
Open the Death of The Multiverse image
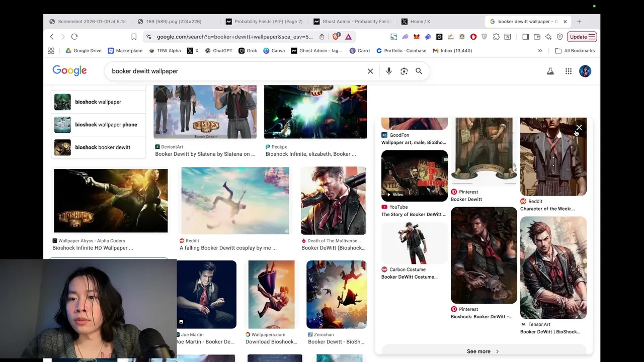point(333,201)
